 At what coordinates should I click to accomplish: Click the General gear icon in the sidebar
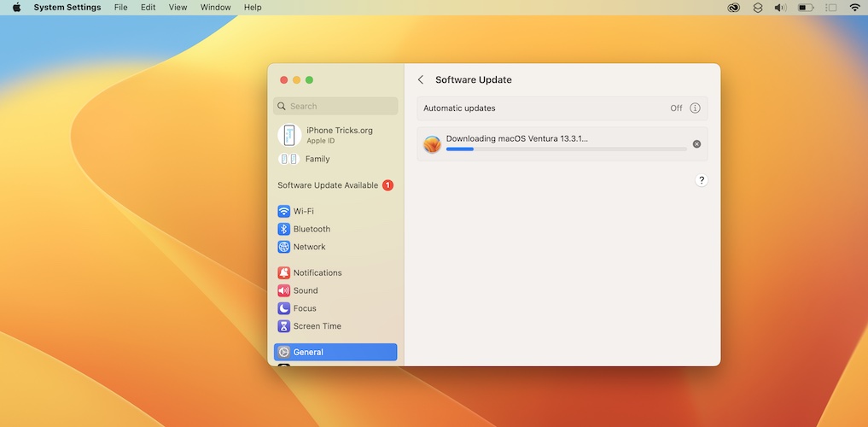pos(284,352)
